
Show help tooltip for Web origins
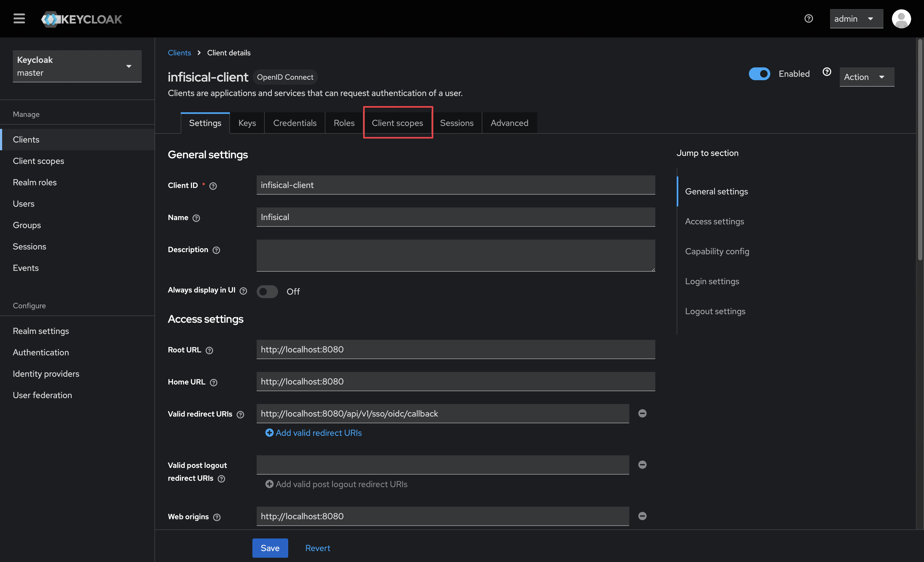(x=217, y=517)
